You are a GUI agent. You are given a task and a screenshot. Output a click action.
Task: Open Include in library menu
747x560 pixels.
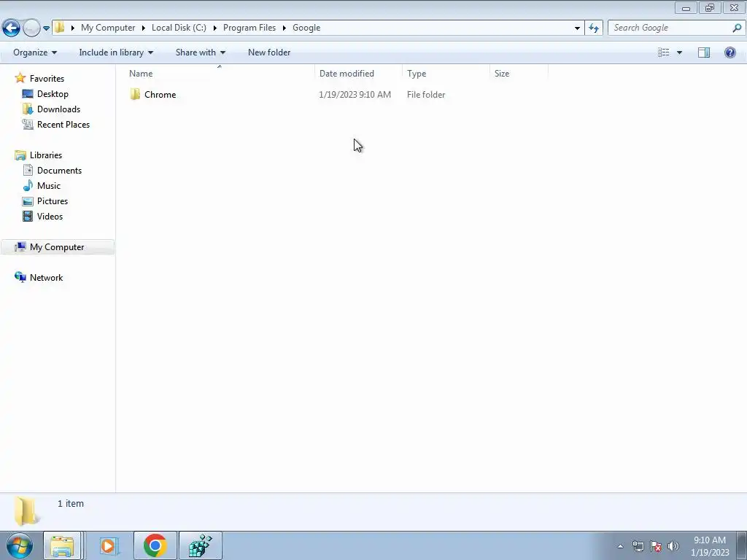pyautogui.click(x=116, y=52)
